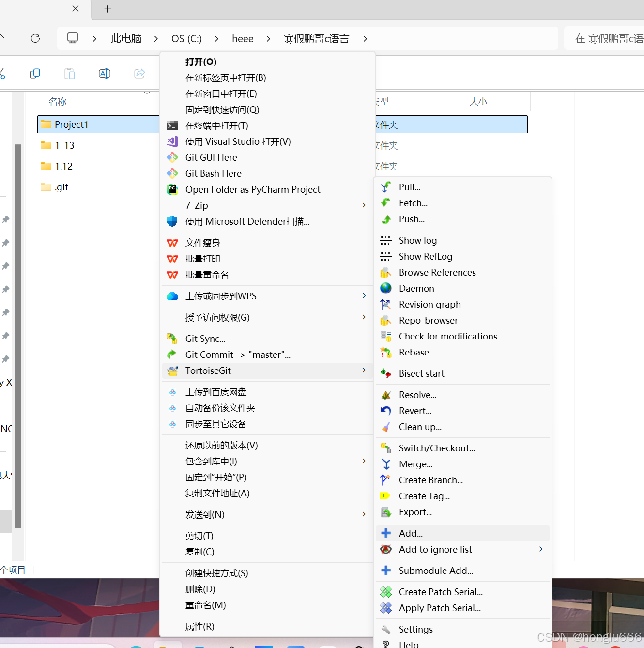Click the search box 在 寒假鹏哥c语
644x648 pixels.
tap(604, 39)
